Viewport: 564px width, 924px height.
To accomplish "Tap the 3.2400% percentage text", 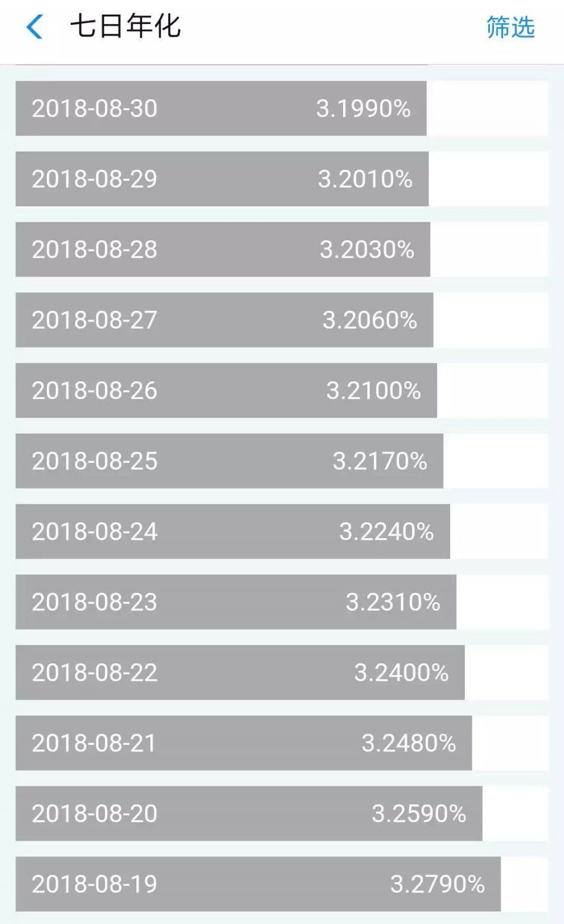I will 401,673.
